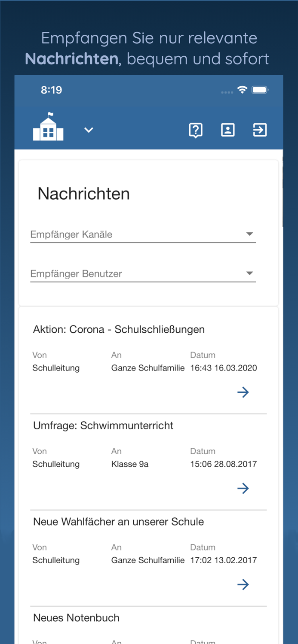Open the Empfänger Benutzer dropdown
The image size is (298, 644).
point(143,273)
